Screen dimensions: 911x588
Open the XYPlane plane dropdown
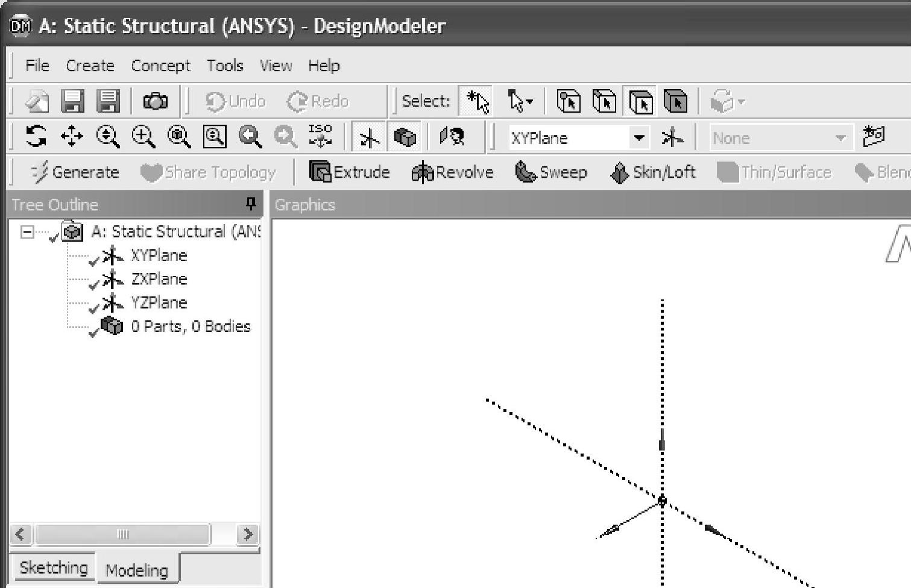[638, 138]
